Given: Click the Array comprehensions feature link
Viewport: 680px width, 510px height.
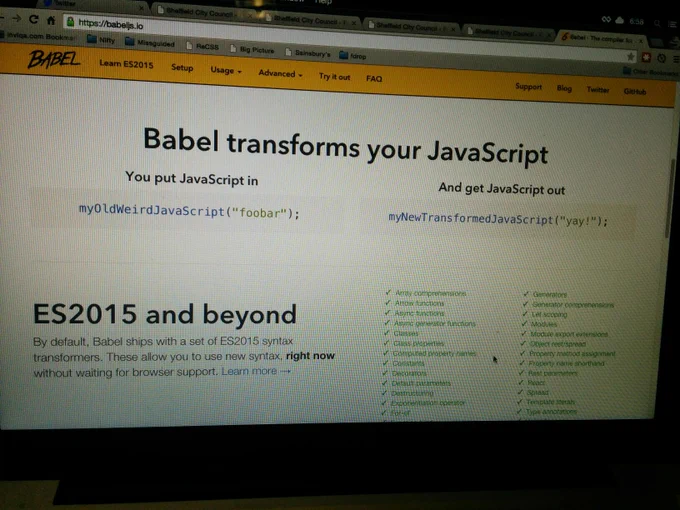Looking at the screenshot, I should tap(430, 293).
